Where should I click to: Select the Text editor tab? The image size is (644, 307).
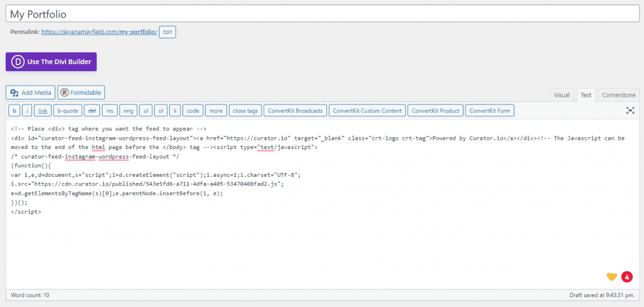click(586, 95)
